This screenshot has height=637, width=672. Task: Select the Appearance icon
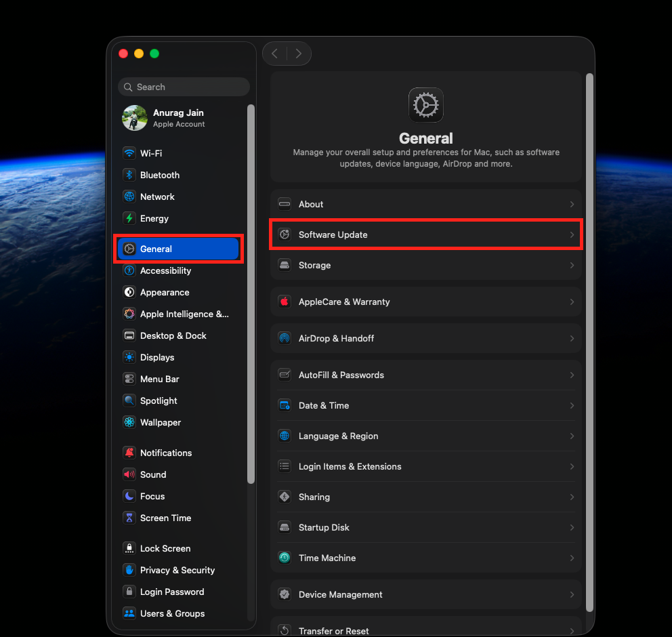click(x=129, y=292)
